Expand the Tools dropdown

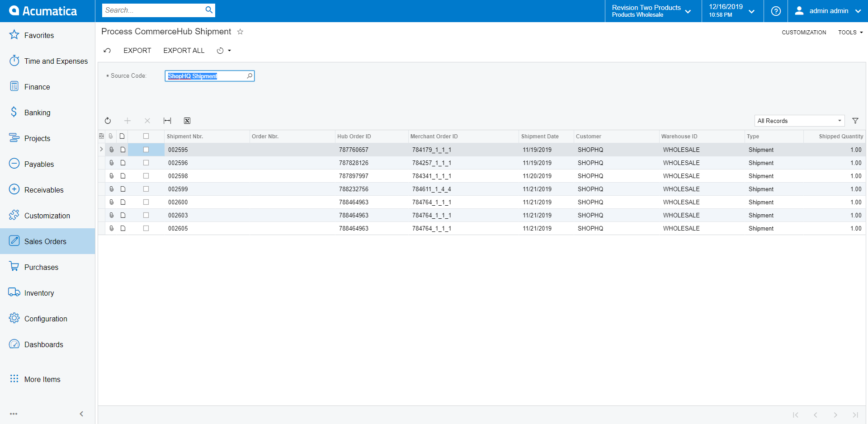(850, 33)
